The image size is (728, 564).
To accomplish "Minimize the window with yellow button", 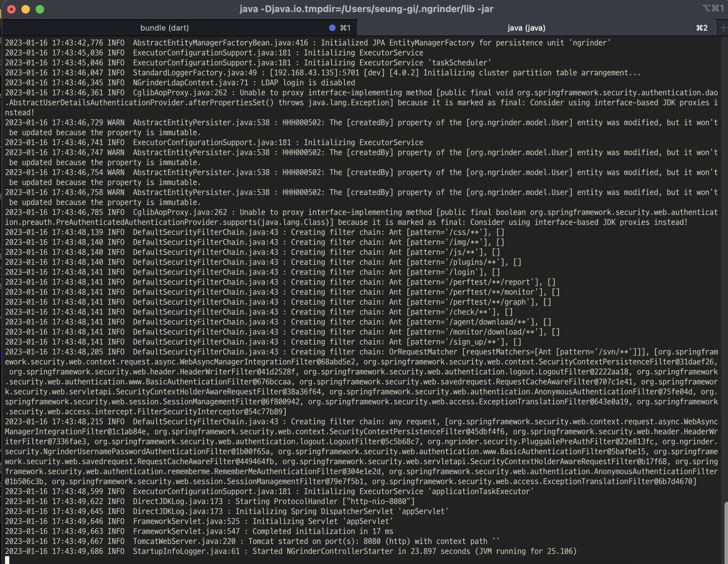I will pyautogui.click(x=26, y=9).
